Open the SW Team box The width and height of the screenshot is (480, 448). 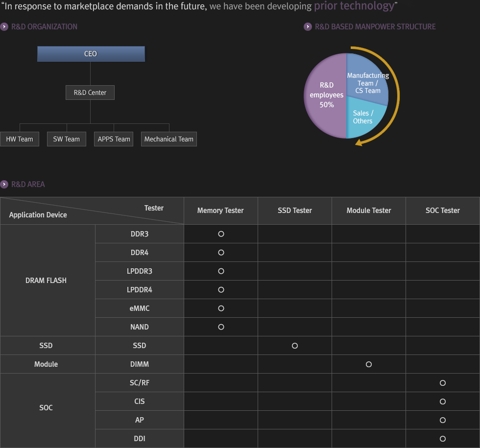[67, 139]
